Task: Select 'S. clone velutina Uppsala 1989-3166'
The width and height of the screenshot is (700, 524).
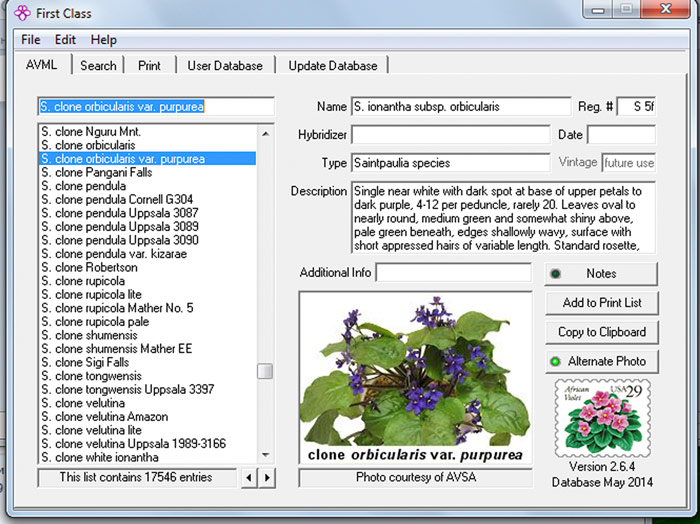Action: click(147, 444)
